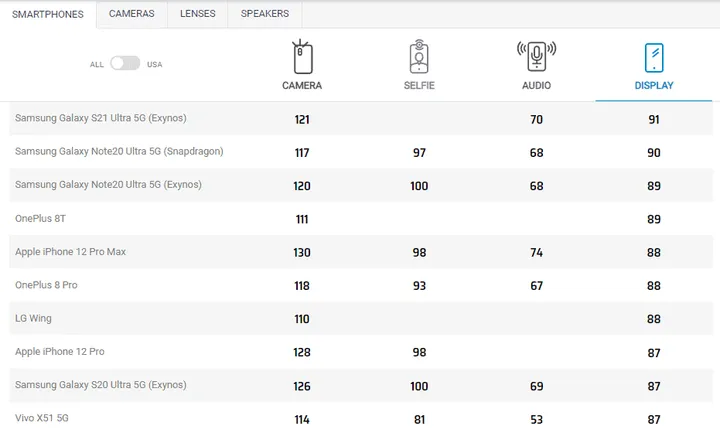Open the Speakers tab
The width and height of the screenshot is (720, 429).
point(265,14)
